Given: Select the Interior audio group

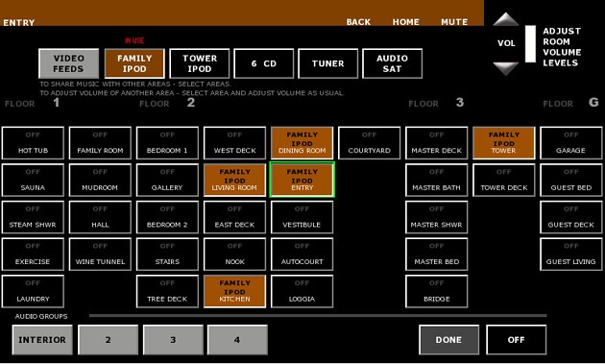Looking at the screenshot, I should [42, 340].
